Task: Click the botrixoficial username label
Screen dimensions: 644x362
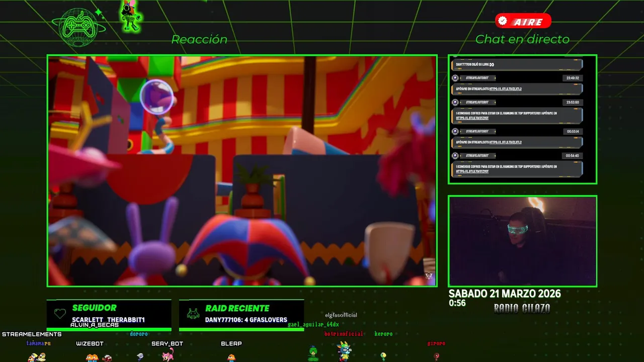Action: 344,334
